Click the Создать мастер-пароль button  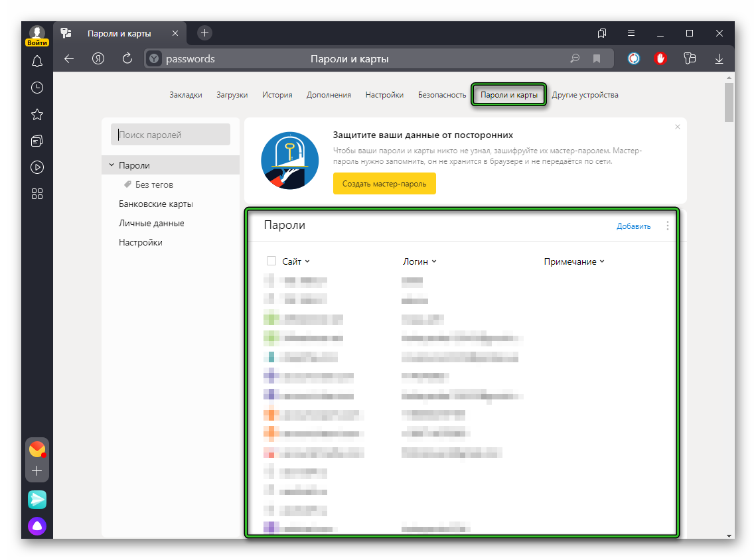(x=384, y=184)
